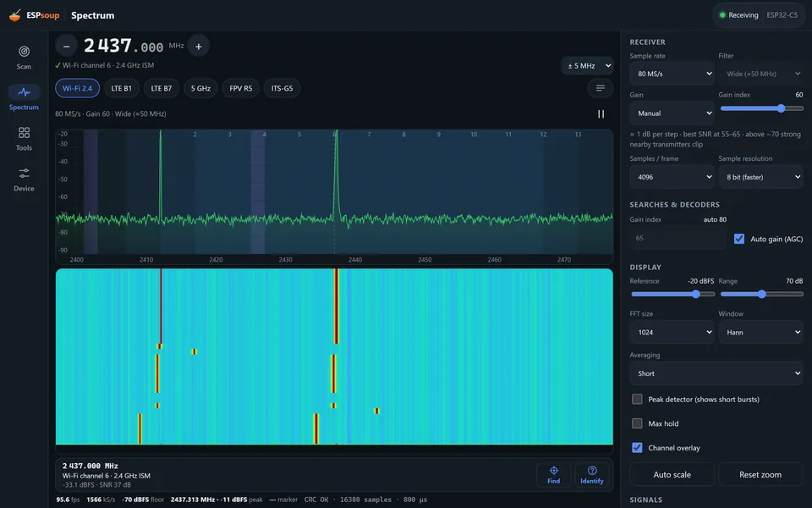This screenshot has width=812, height=508.
Task: Disable the Channel overlay checkbox
Action: click(637, 447)
